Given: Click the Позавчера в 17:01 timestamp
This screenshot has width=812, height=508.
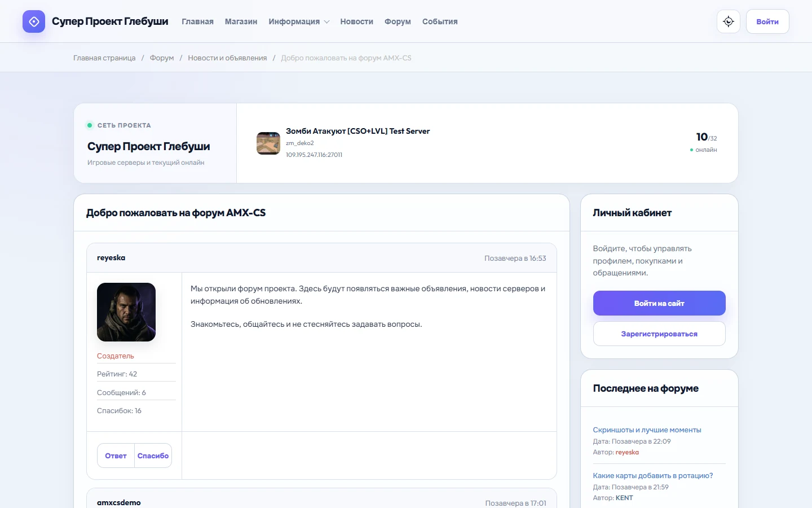Looking at the screenshot, I should 516,503.
